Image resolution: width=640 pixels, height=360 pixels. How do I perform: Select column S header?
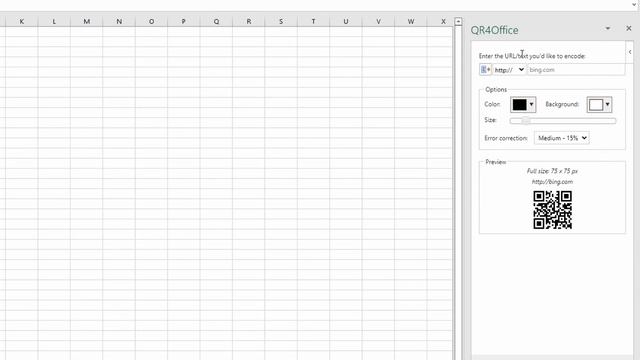click(x=281, y=21)
